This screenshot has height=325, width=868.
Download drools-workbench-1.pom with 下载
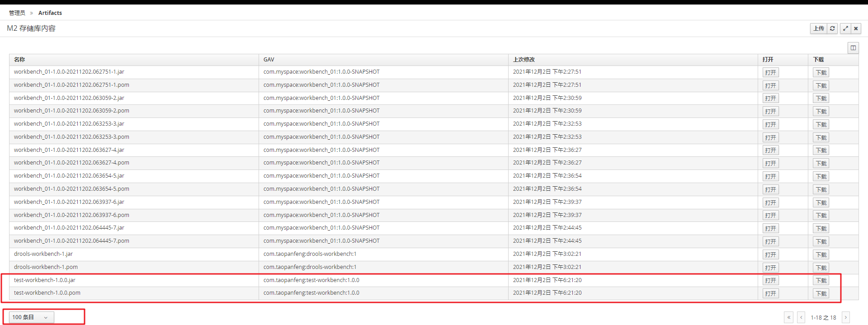point(821,268)
